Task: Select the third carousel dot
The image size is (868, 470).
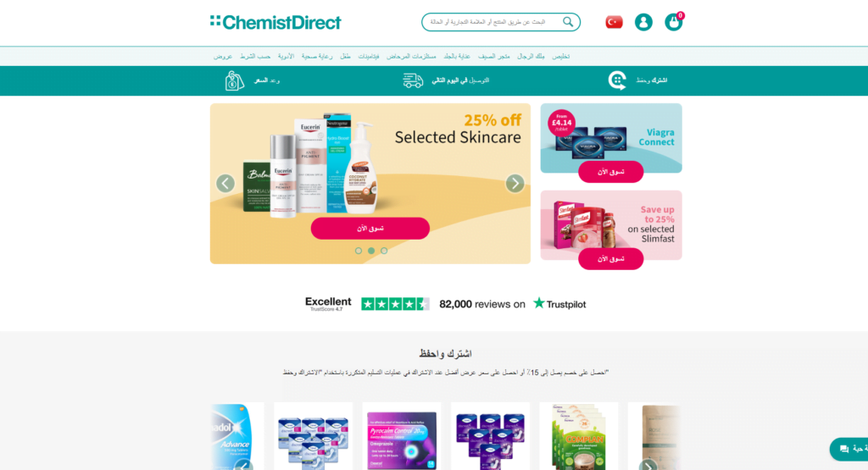Action: coord(384,251)
